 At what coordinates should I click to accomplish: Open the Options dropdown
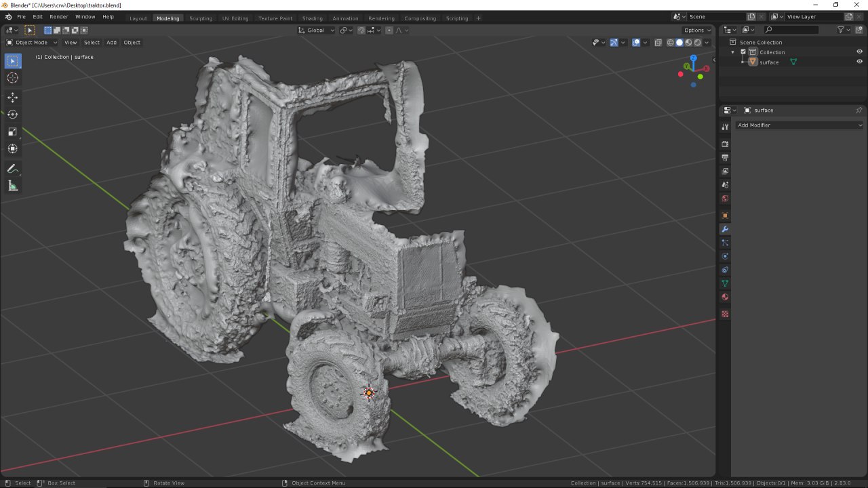697,30
